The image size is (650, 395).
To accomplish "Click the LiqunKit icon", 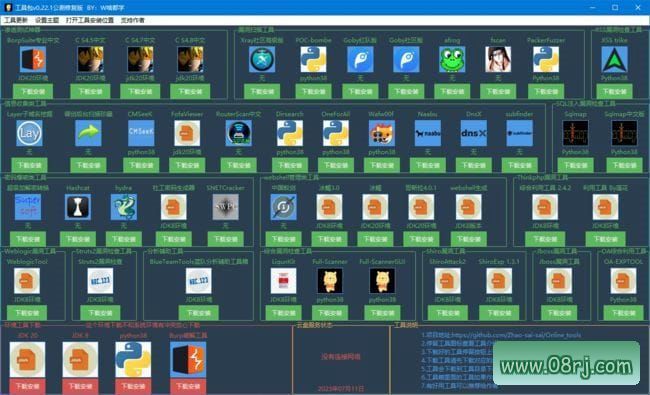I will pyautogui.click(x=284, y=281).
